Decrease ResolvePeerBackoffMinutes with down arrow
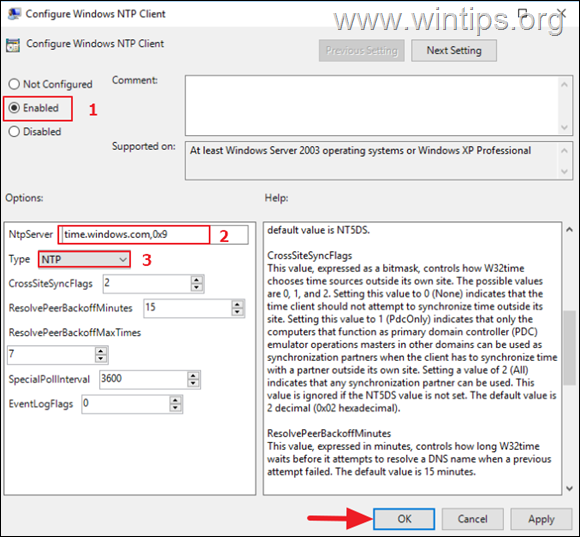580x537 pixels. (x=237, y=312)
